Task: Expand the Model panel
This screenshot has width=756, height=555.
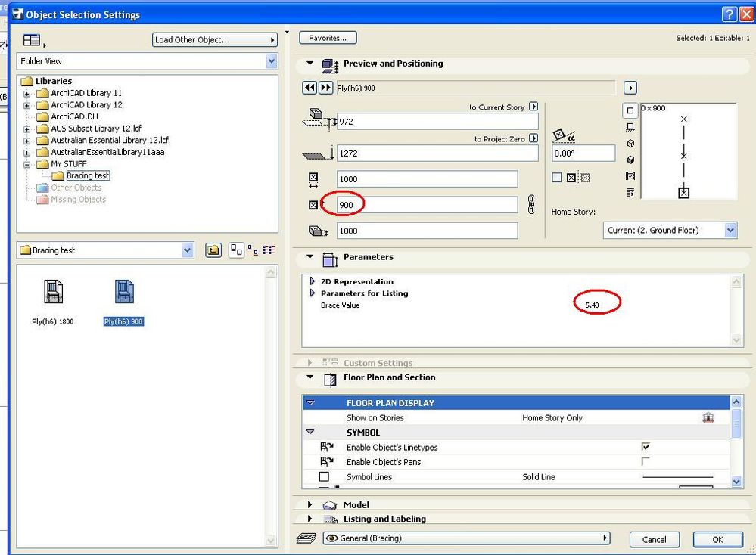Action: pyautogui.click(x=310, y=504)
